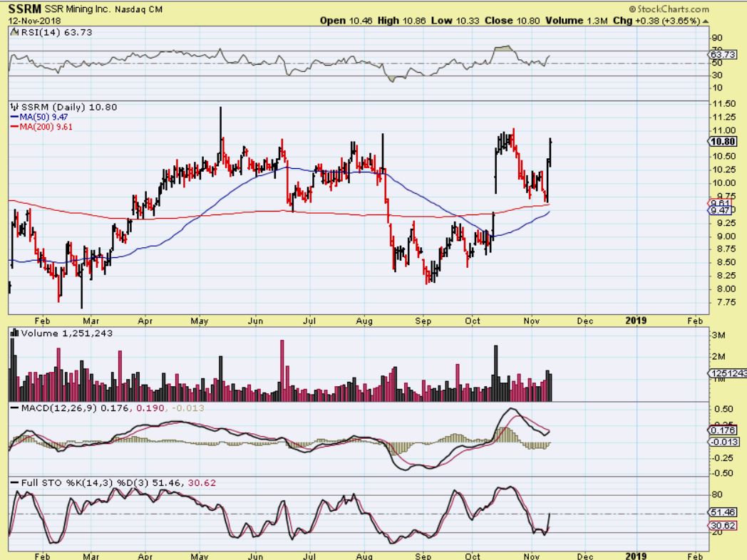Click the Volume 1,251,243 legend label
747x560 pixels.
point(67,333)
